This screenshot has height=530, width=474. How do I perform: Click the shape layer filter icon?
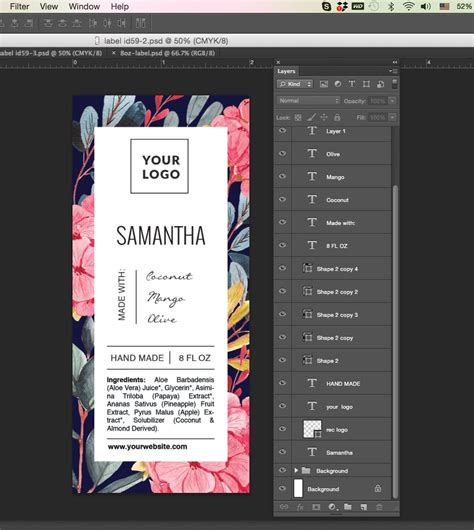tap(366, 84)
